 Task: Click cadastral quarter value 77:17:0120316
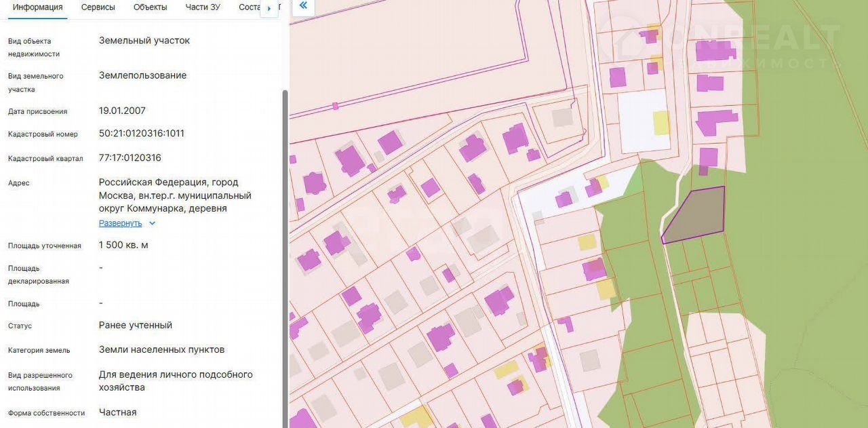pos(130,158)
